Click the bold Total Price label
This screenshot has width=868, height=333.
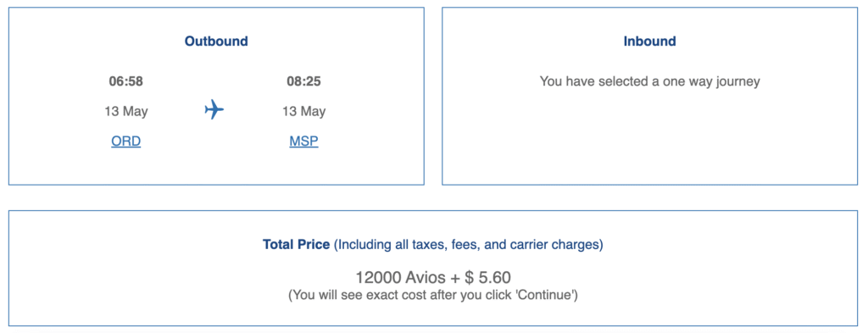click(x=296, y=245)
